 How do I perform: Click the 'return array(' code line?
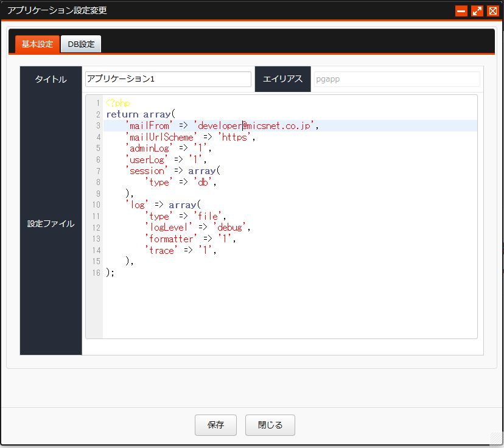tap(141, 114)
